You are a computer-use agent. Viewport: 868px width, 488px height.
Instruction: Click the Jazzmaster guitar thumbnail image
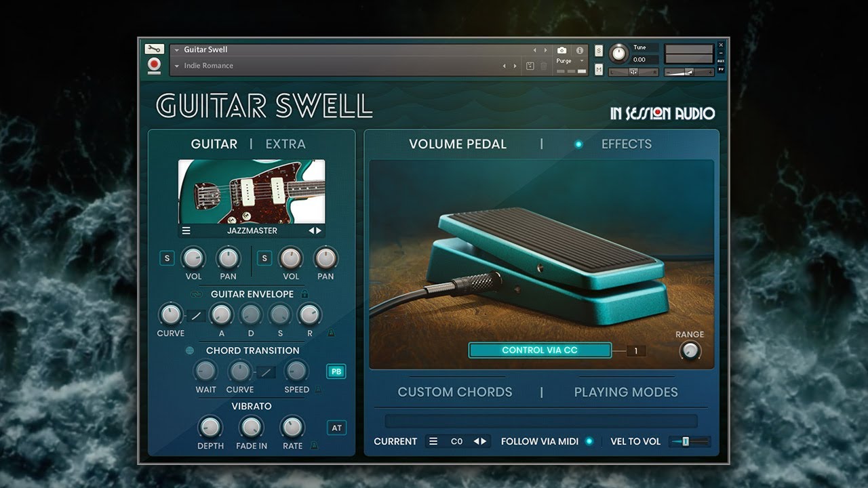pyautogui.click(x=252, y=192)
